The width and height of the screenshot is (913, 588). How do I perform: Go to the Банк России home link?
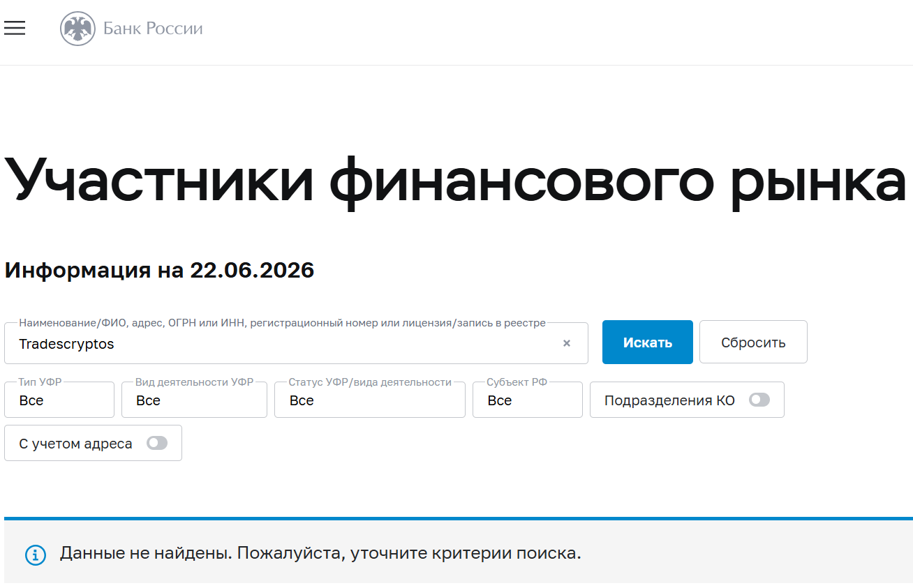[x=153, y=29]
